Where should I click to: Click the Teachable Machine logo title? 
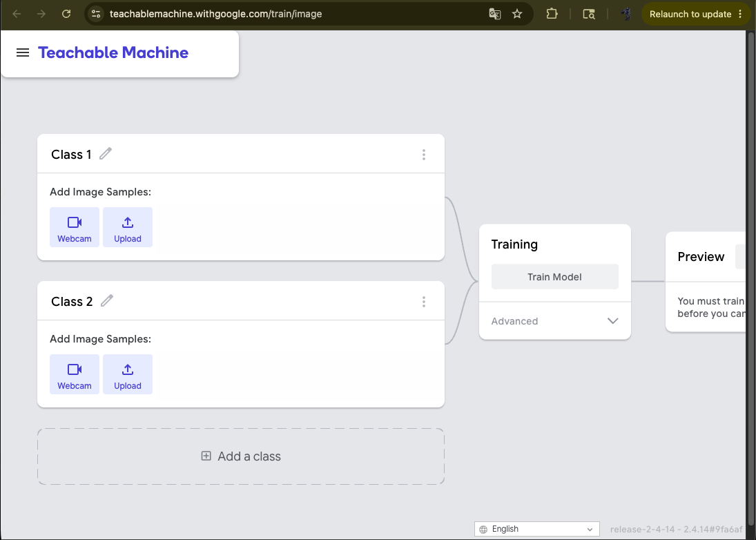point(113,52)
